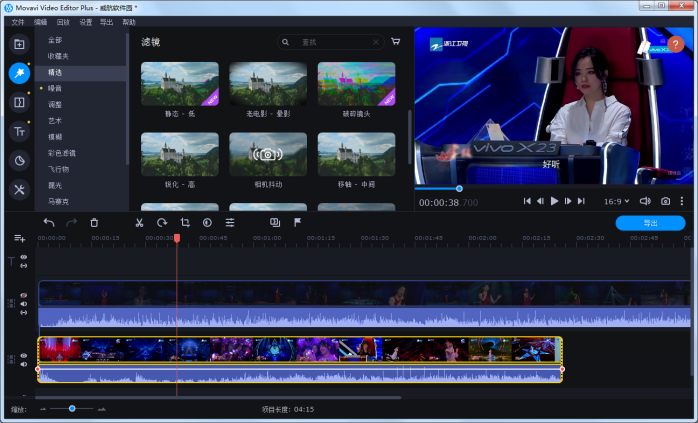The image size is (698, 423).
Task: Click the crop tool in timeline toolbar
Action: [185, 223]
